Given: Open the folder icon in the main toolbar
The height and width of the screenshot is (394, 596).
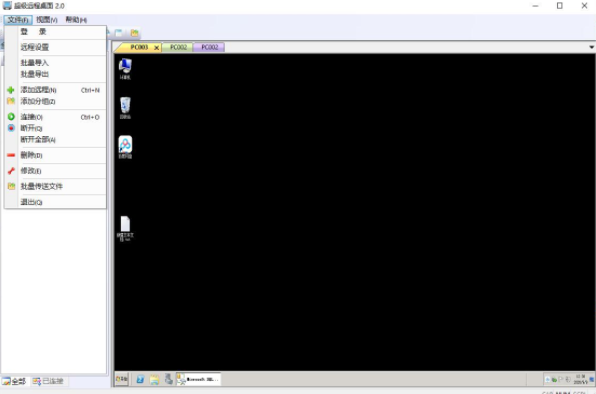Looking at the screenshot, I should tap(134, 33).
